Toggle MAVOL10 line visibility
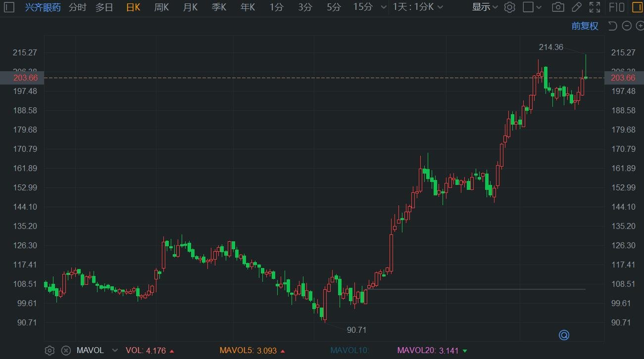This screenshot has height=359, width=644. pyautogui.click(x=349, y=351)
